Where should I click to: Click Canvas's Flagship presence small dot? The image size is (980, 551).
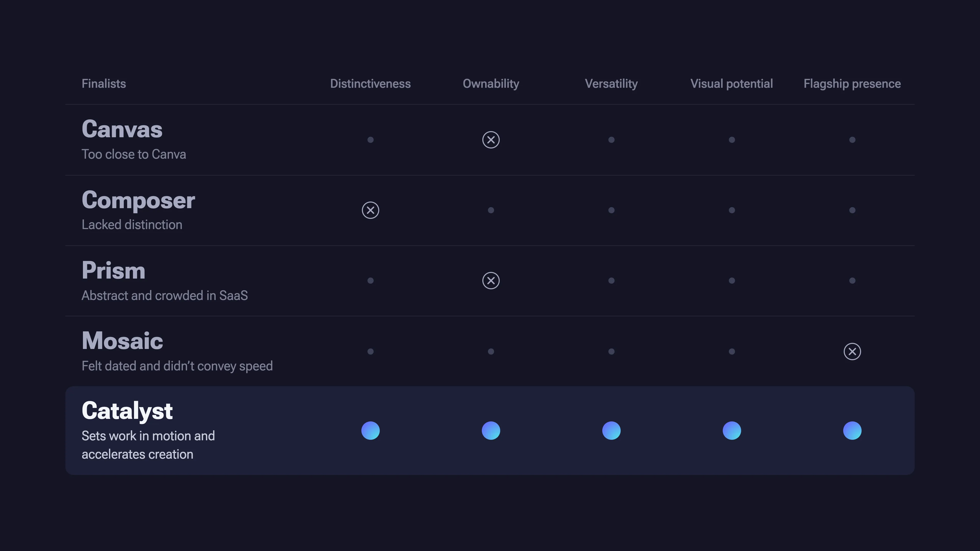(852, 140)
